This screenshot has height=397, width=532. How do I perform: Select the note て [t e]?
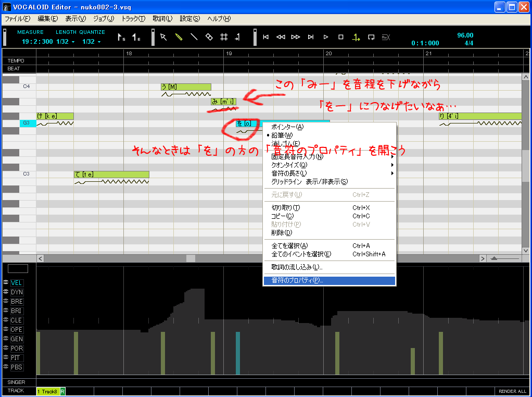[111, 175]
